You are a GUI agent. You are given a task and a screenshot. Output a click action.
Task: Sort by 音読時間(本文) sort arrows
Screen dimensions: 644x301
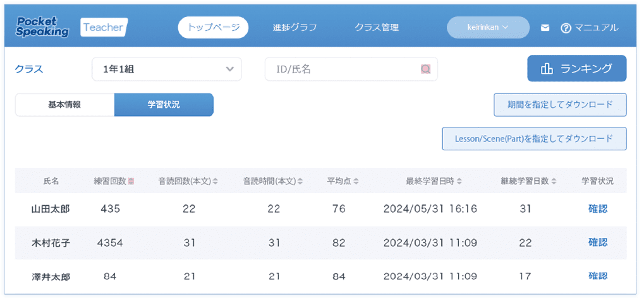click(300, 182)
